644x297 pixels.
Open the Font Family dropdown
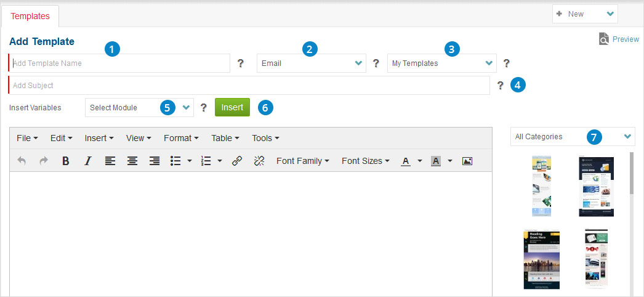point(302,161)
